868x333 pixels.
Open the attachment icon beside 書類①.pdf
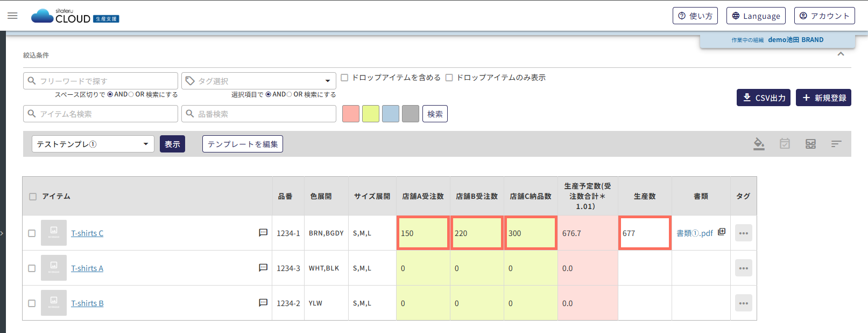click(x=722, y=232)
